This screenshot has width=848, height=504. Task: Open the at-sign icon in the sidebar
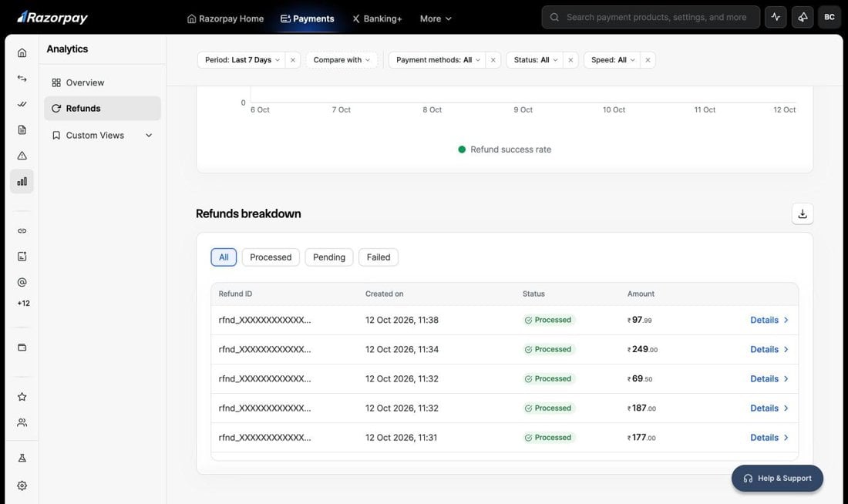tap(22, 282)
